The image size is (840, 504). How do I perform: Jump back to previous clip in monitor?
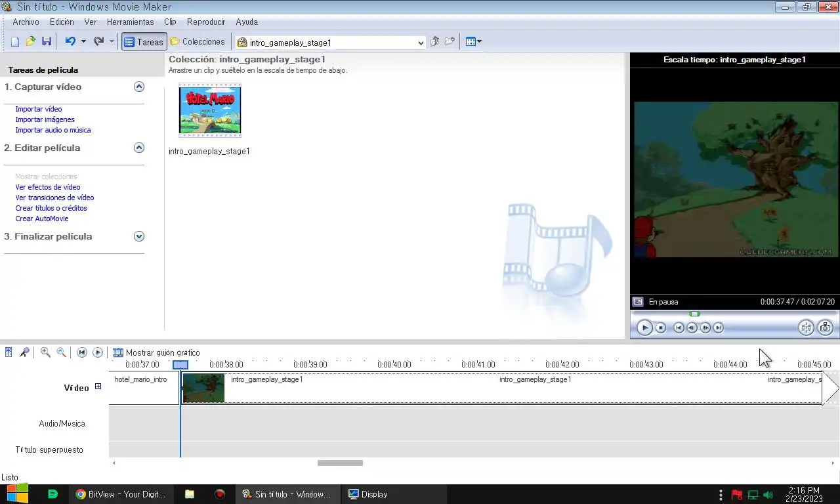coord(679,327)
